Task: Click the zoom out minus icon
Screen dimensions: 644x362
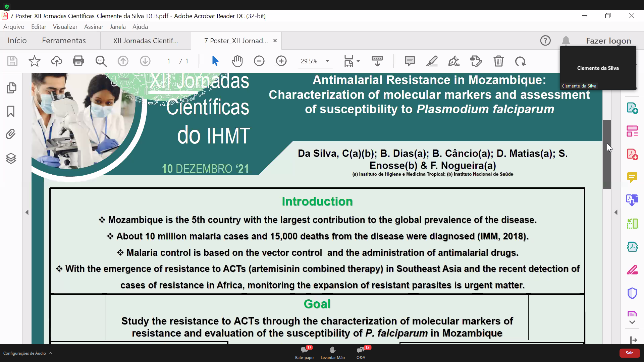Action: pyautogui.click(x=259, y=61)
